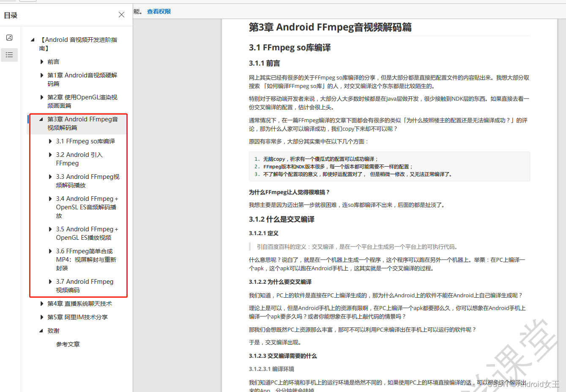Expand 3.2 Android 引入FFmpeg arrow
Viewport: 566px width, 392px height.
[50, 155]
